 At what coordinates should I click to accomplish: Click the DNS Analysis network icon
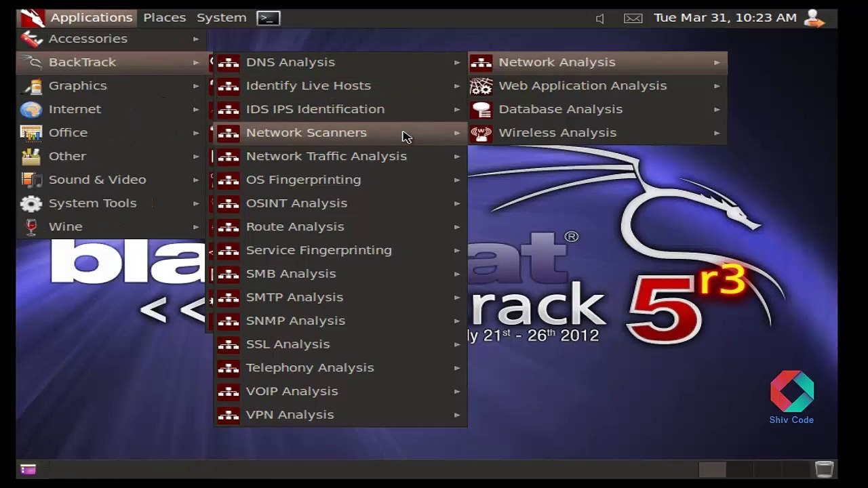pyautogui.click(x=229, y=62)
